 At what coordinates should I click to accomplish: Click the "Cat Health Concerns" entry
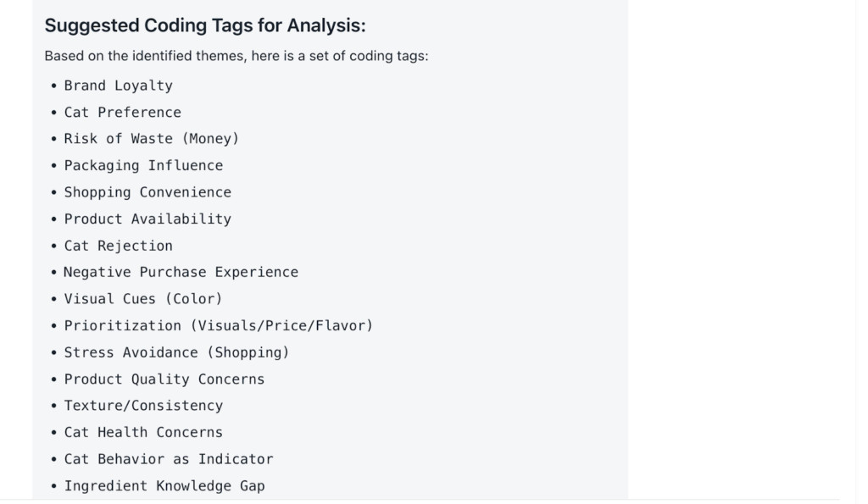coord(143,432)
